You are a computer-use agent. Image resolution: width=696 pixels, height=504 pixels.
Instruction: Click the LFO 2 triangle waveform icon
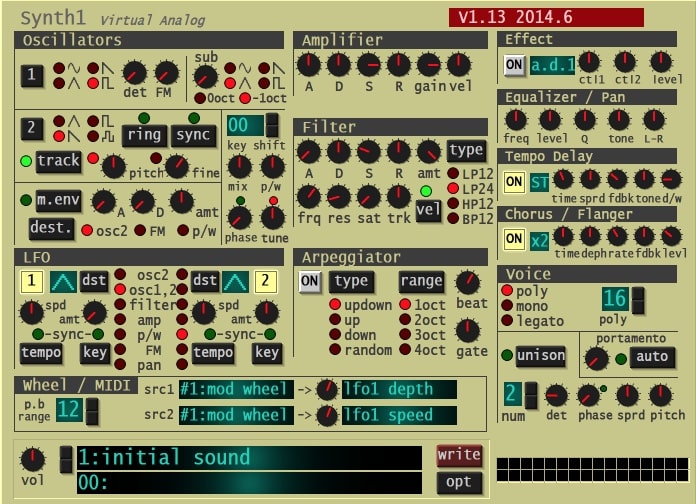[x=236, y=283]
